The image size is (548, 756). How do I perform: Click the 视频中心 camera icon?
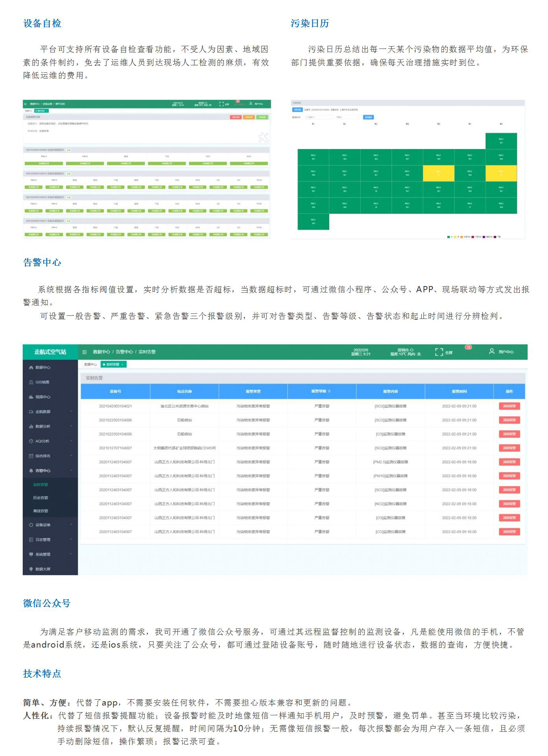click(31, 397)
